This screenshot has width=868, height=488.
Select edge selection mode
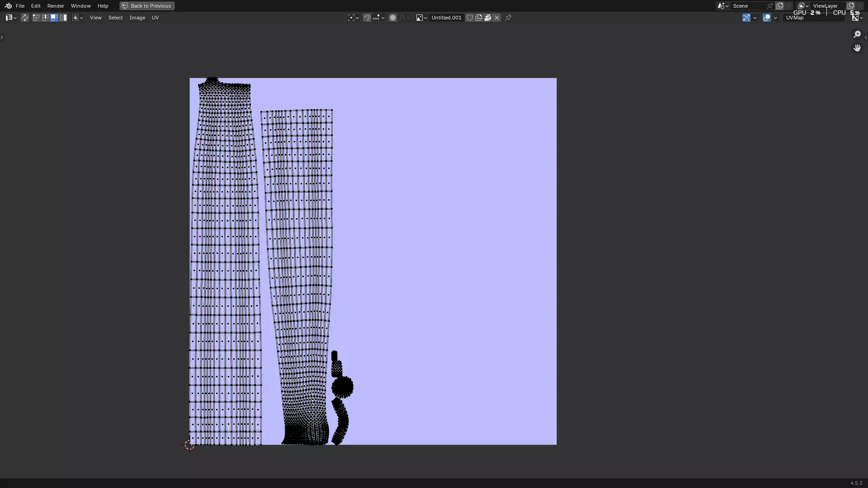45,18
